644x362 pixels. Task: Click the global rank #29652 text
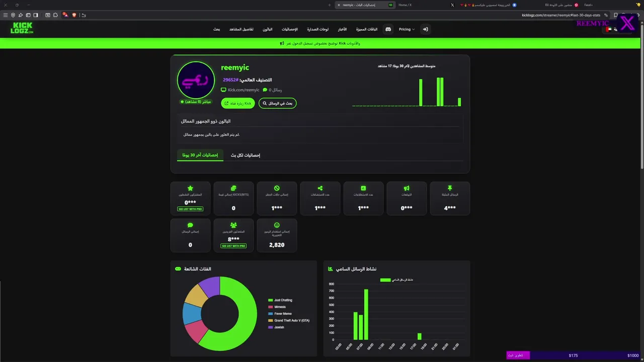pos(231,80)
